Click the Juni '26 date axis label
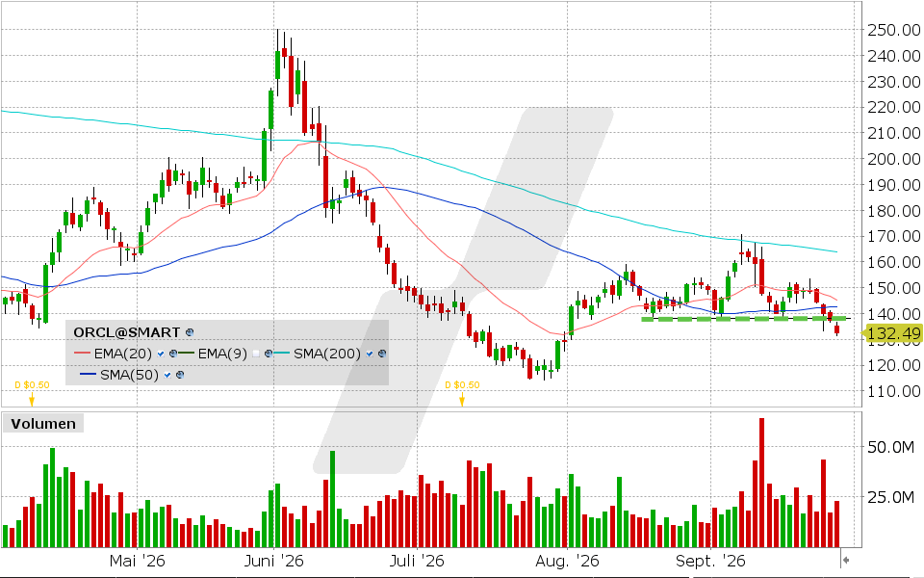The image size is (924, 578). tap(274, 561)
